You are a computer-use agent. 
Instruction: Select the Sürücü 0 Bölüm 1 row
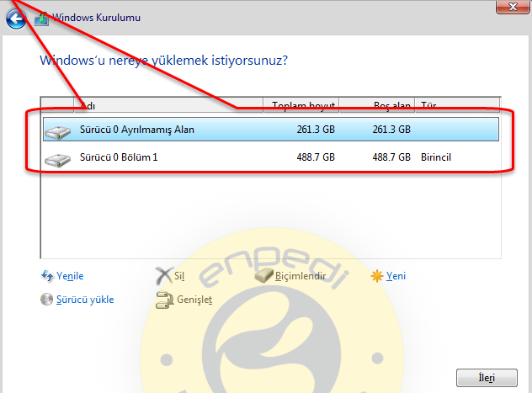pos(271,157)
